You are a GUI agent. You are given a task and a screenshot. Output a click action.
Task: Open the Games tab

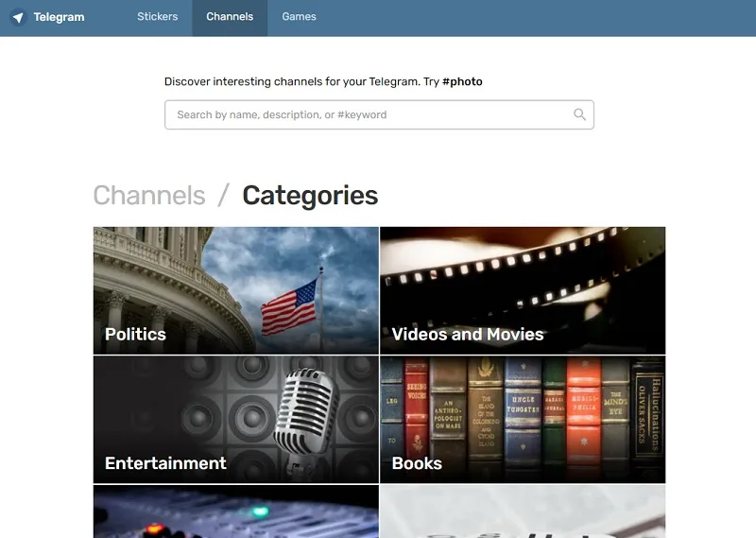click(x=299, y=16)
